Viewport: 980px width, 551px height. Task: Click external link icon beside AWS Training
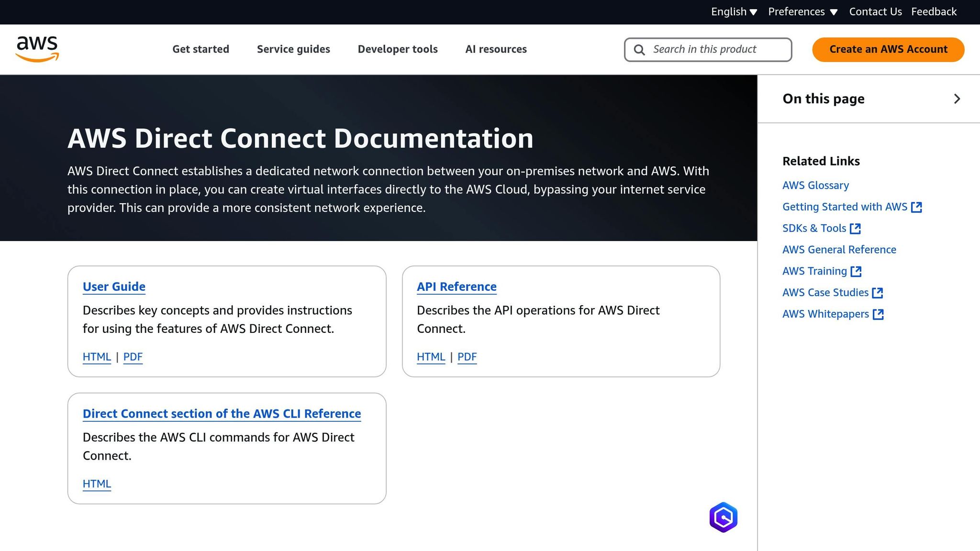pos(856,272)
